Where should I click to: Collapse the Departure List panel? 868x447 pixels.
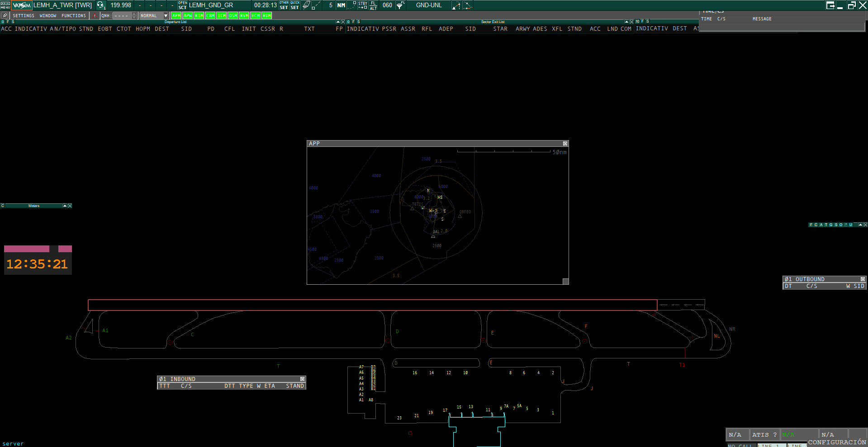click(338, 22)
